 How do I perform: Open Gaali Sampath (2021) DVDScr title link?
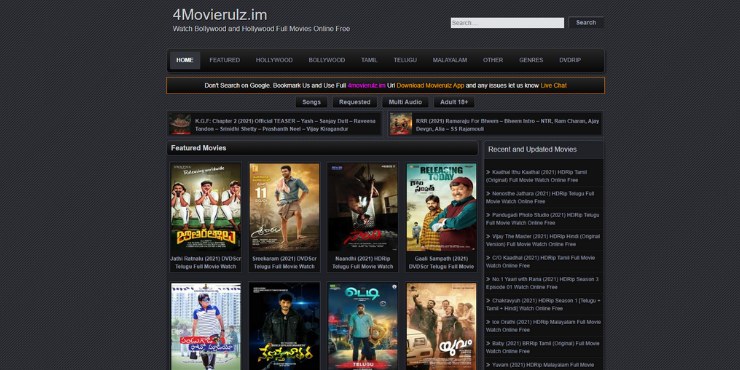point(441,263)
